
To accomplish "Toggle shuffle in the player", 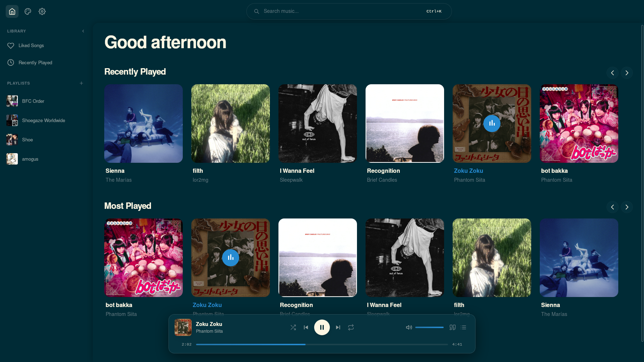I will (x=293, y=327).
